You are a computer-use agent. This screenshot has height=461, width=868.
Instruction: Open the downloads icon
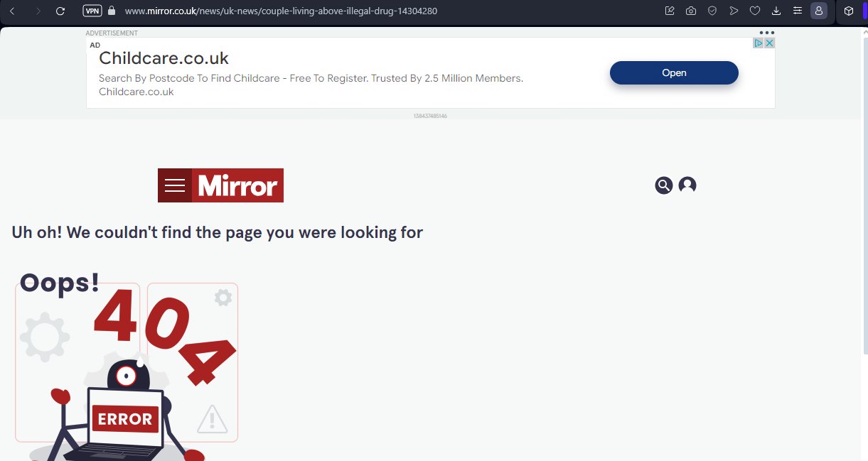click(776, 11)
